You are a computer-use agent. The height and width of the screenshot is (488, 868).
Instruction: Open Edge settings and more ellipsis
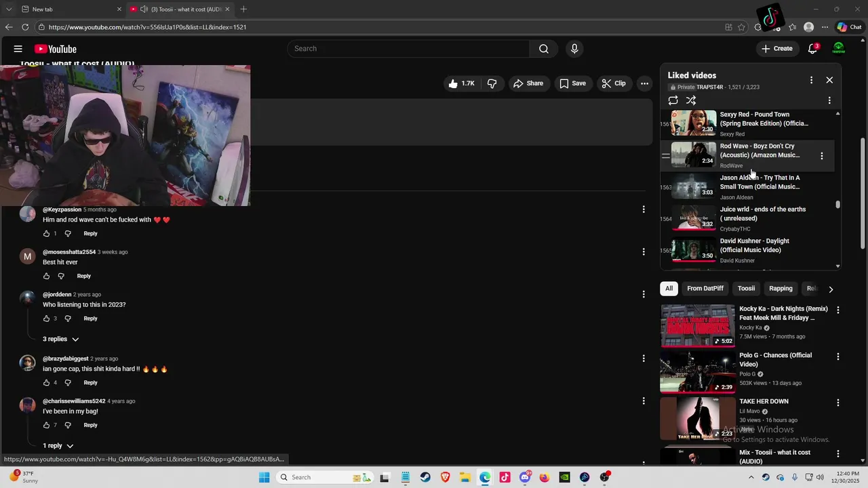click(x=825, y=27)
